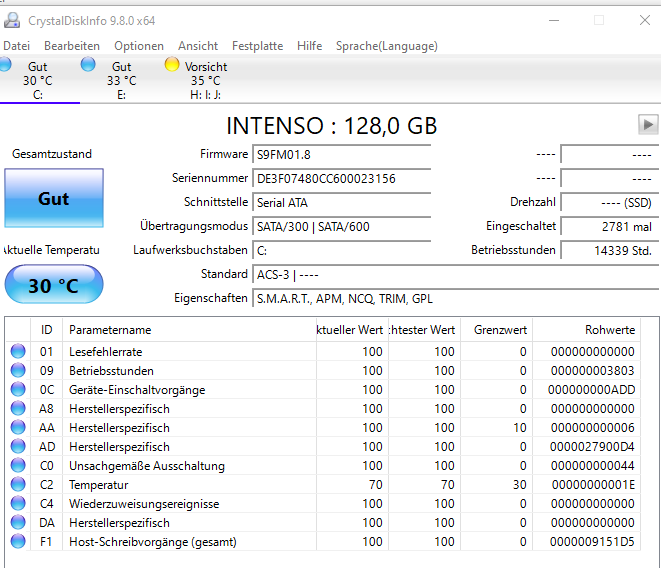
Task: Switch to the C: drive tab
Action: click(38, 80)
